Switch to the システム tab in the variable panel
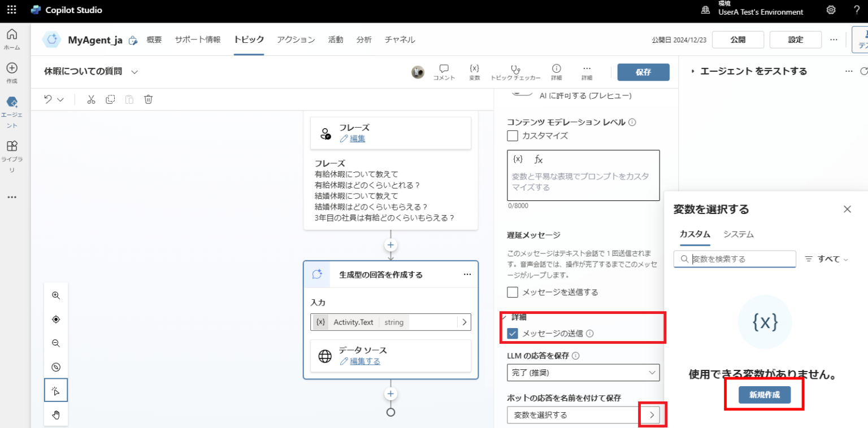This screenshot has width=868, height=428. point(737,234)
